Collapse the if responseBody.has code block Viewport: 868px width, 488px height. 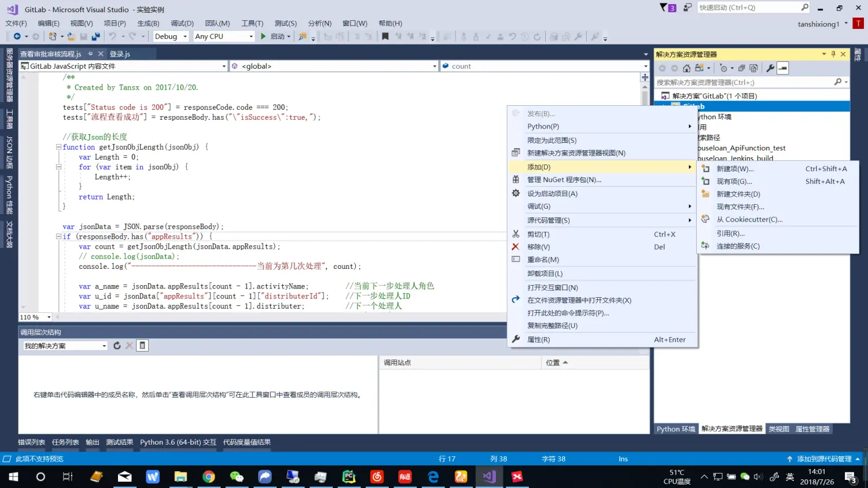58,236
